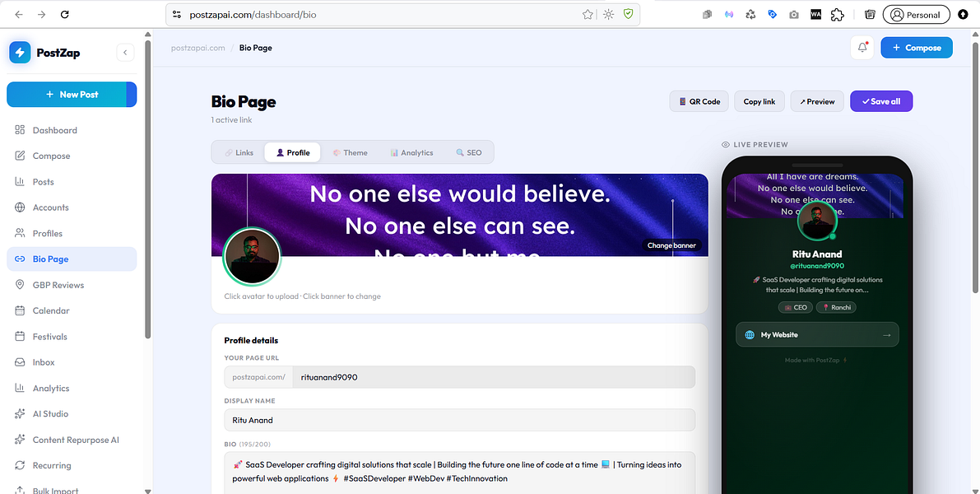The width and height of the screenshot is (980, 494).
Task: Click the site info icon in address bar
Action: point(177,14)
